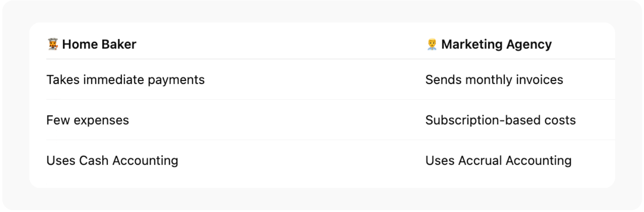644x212 pixels.
Task: Click the chef emoji beside Home Baker
Action: pos(53,44)
